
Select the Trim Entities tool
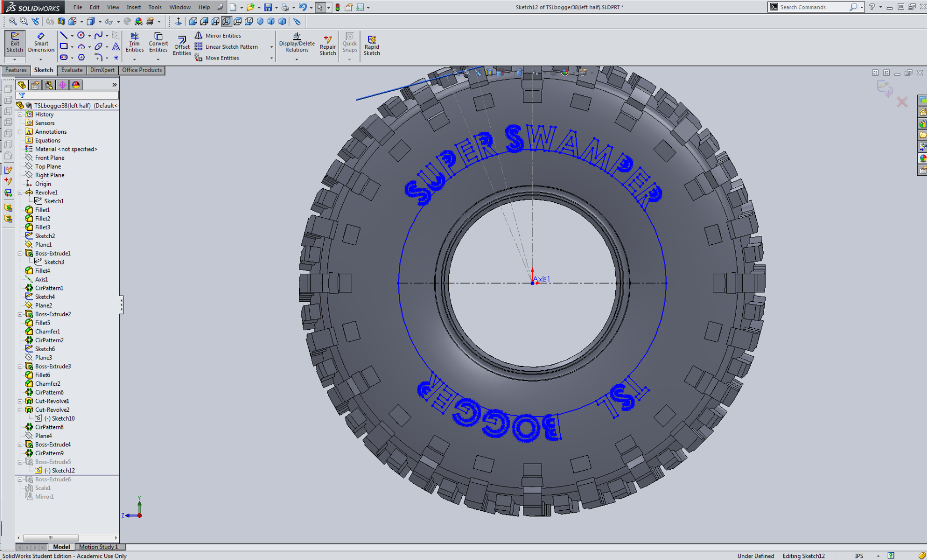pos(134,44)
